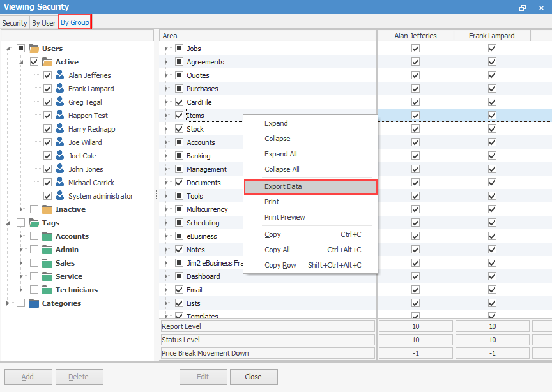The width and height of the screenshot is (552, 392).
Task: Click the Inactive folder icon
Action: tap(47, 209)
